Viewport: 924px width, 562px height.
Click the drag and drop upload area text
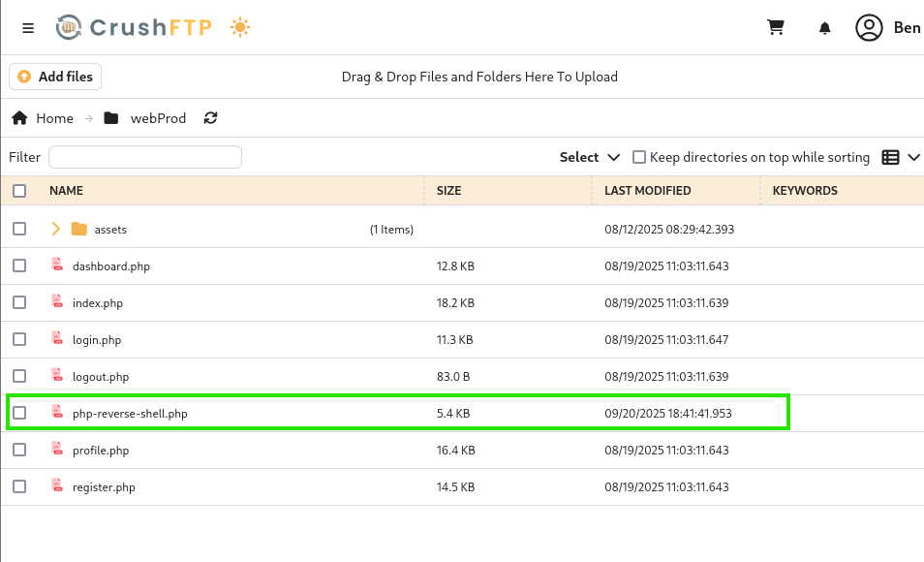[x=479, y=77]
